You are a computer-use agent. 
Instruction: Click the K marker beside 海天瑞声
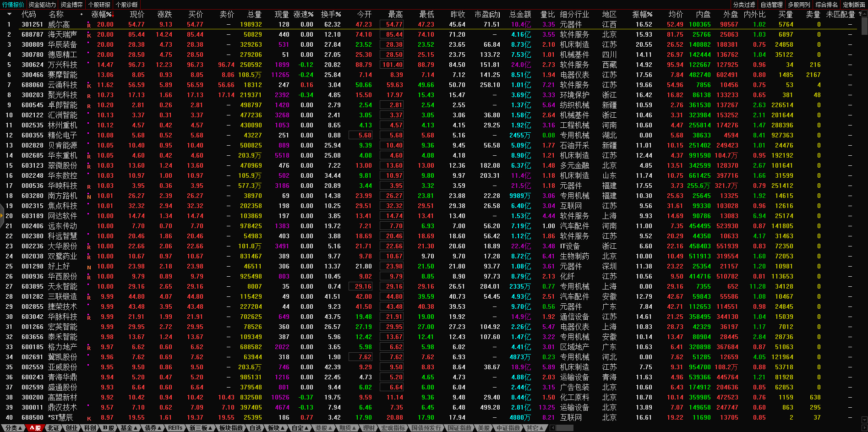[x=89, y=35]
